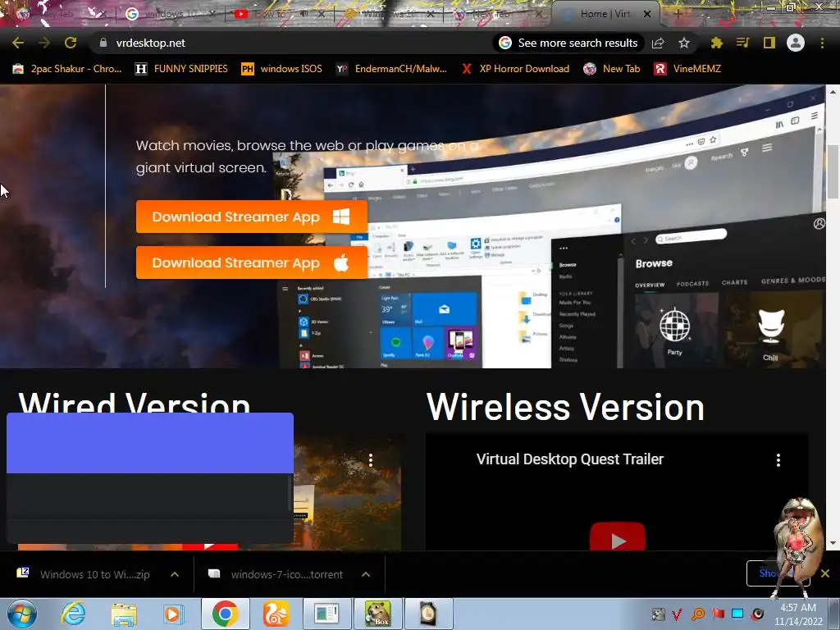Open the 2pac Shakur bookmark
The width and height of the screenshot is (840, 630).
(x=67, y=69)
